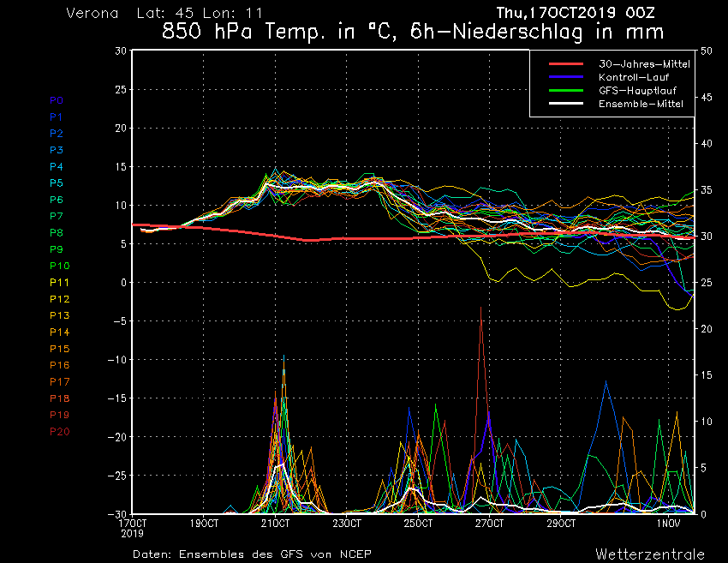The image size is (728, 563).
Task: Click the 29OCT x-axis label
Action: point(561,524)
